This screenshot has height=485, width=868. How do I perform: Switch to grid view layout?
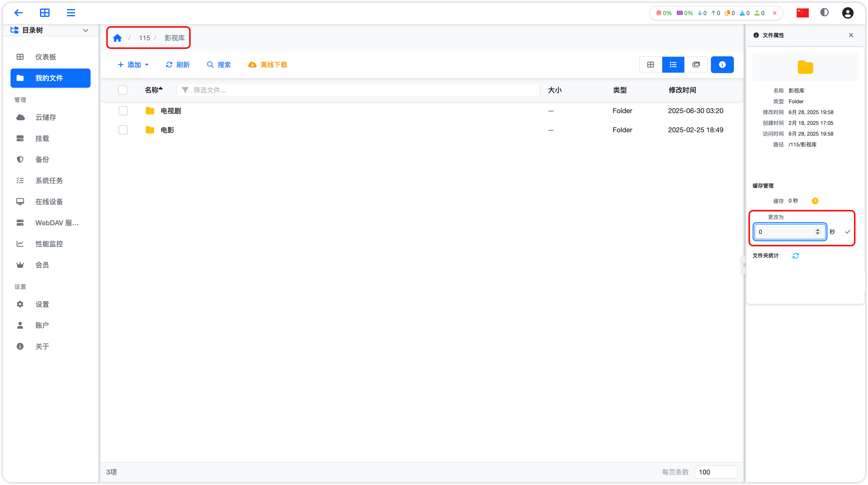click(x=650, y=65)
